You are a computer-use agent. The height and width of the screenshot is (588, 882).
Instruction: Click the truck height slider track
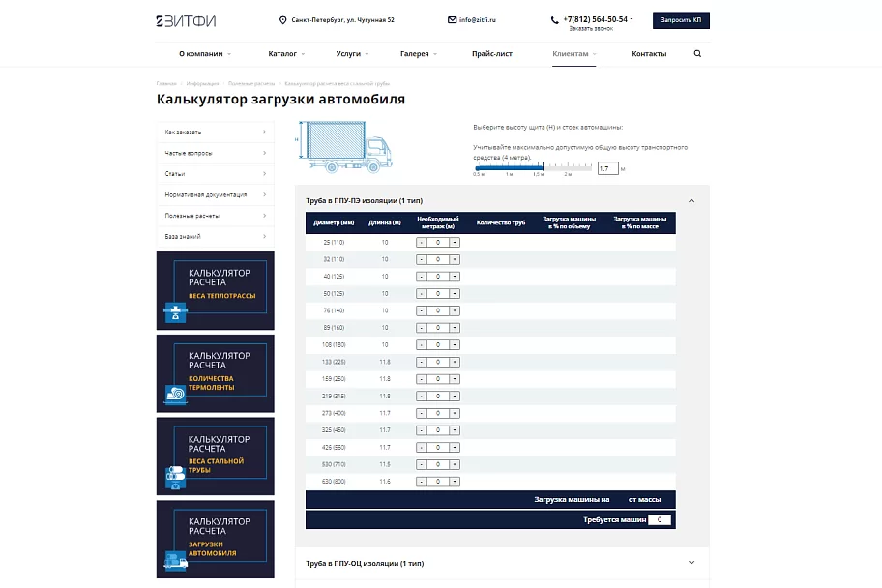point(533,167)
